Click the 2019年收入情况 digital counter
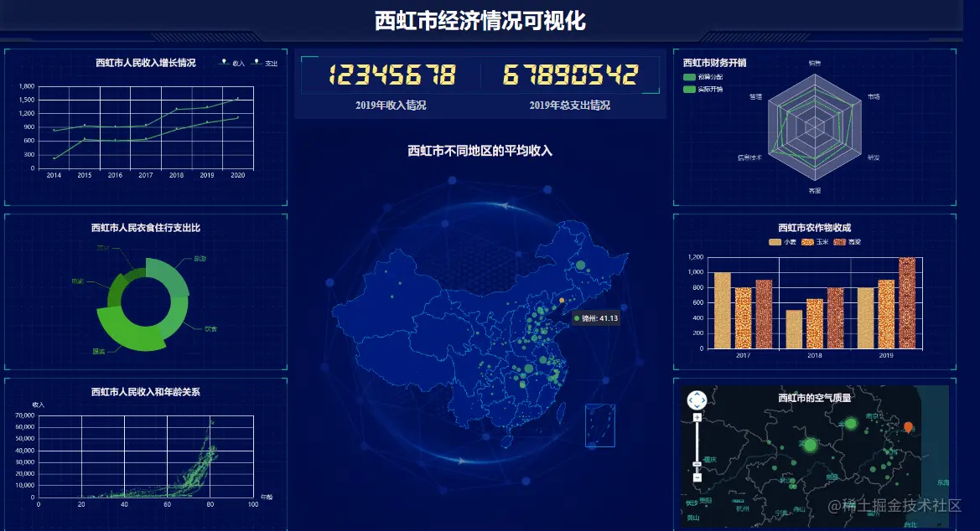980x531 pixels. pos(390,75)
